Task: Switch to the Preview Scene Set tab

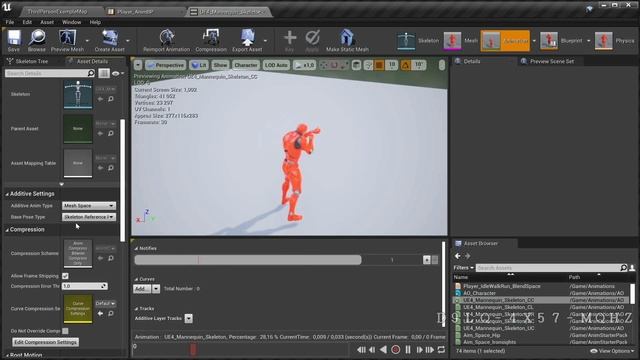Action: click(551, 61)
